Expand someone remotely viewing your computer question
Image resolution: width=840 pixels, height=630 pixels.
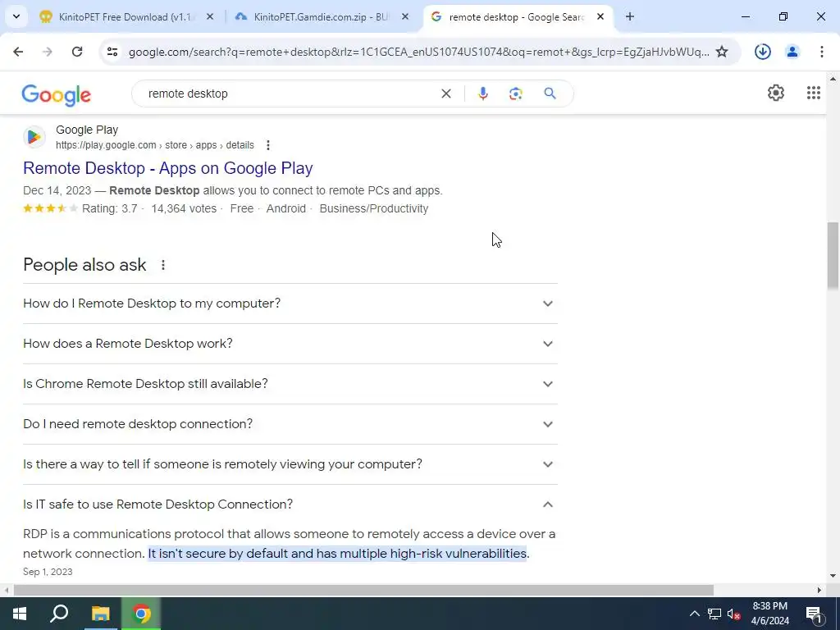tap(290, 464)
